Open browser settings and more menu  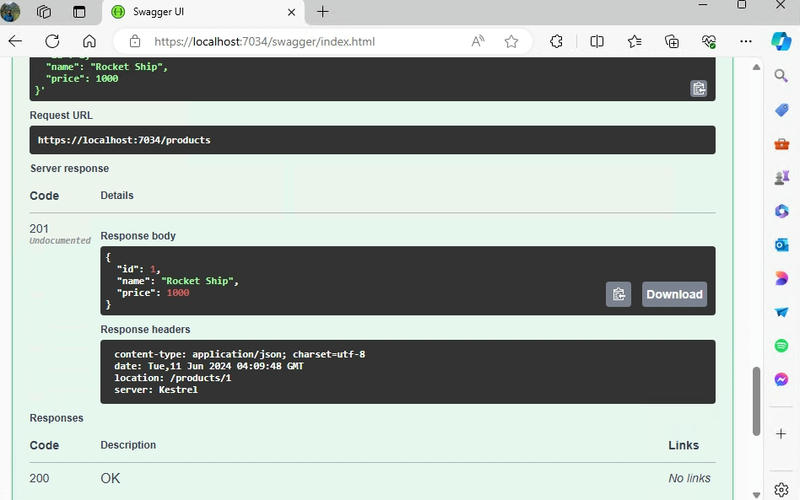click(745, 42)
